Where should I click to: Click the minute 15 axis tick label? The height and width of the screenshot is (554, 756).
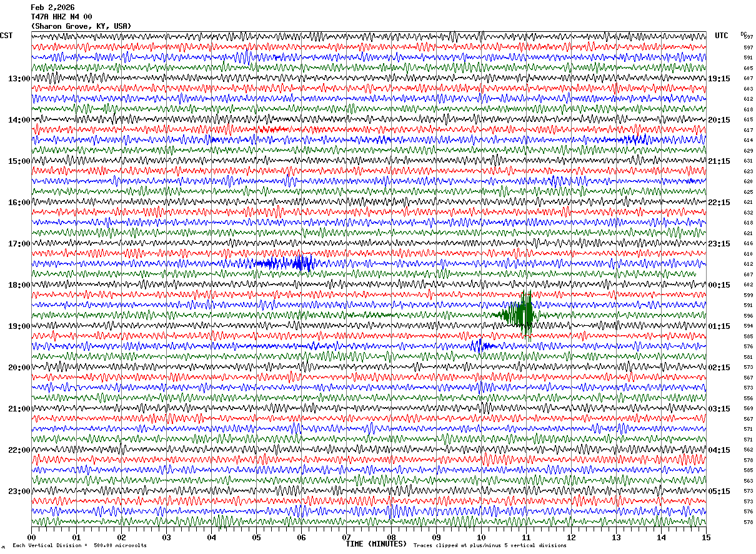coord(706,538)
